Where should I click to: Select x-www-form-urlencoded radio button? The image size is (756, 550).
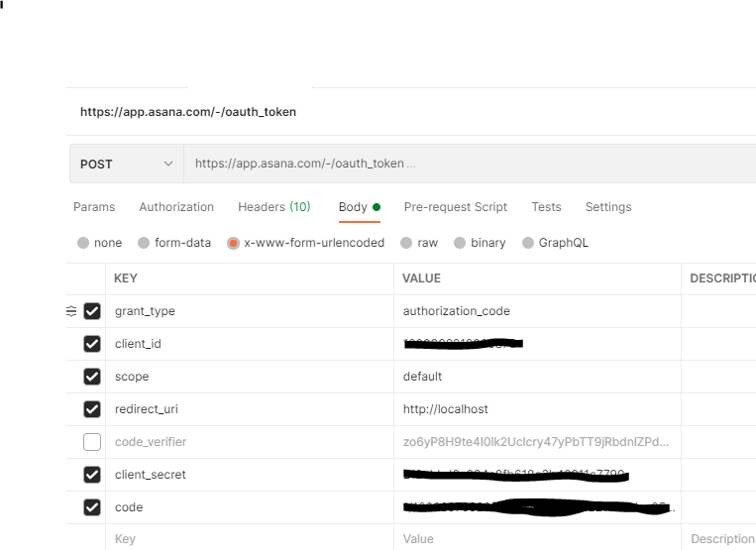(233, 243)
